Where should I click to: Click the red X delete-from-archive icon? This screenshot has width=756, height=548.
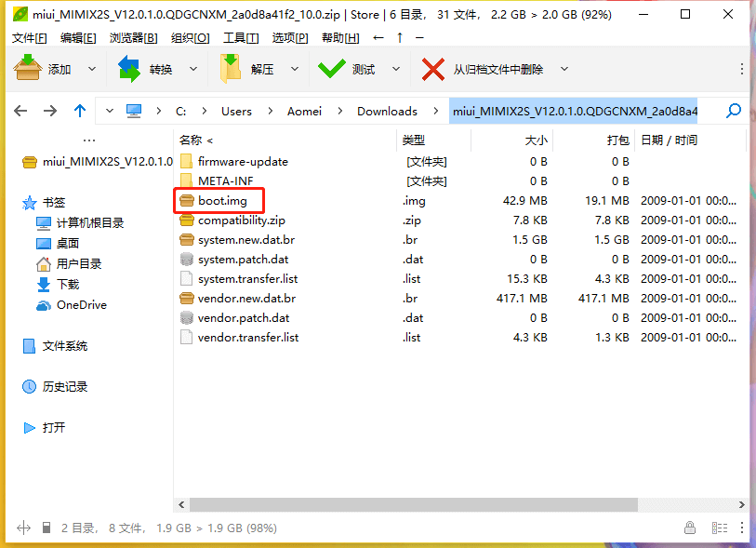[432, 69]
